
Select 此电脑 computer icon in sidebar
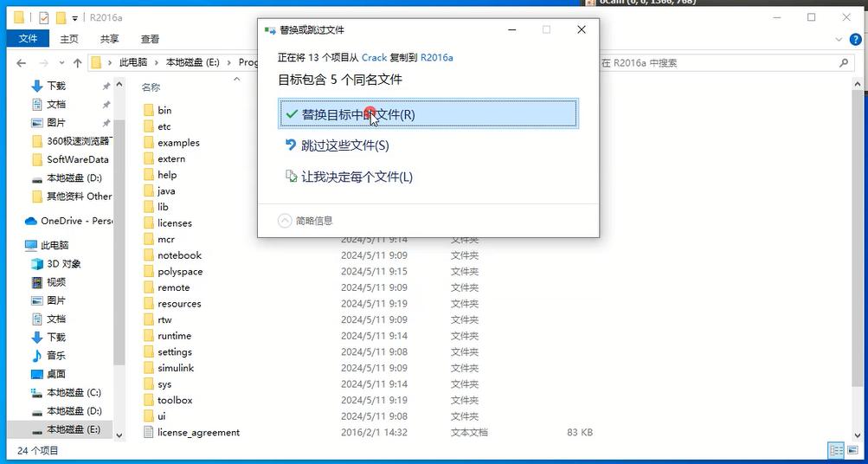point(31,245)
